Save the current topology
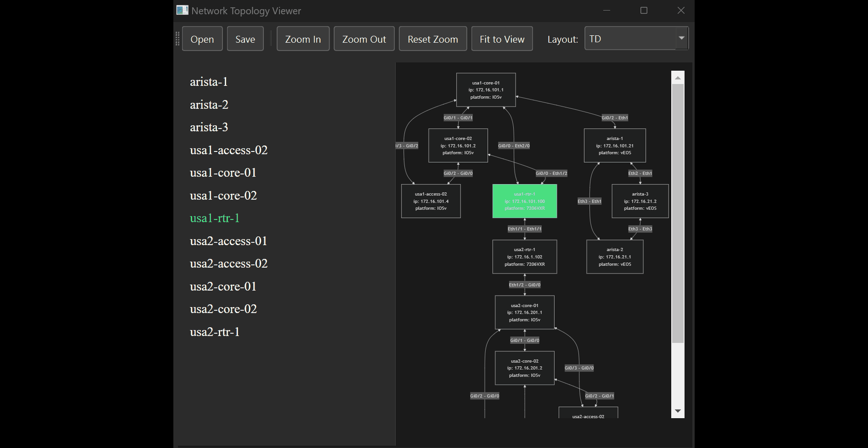 [245, 38]
